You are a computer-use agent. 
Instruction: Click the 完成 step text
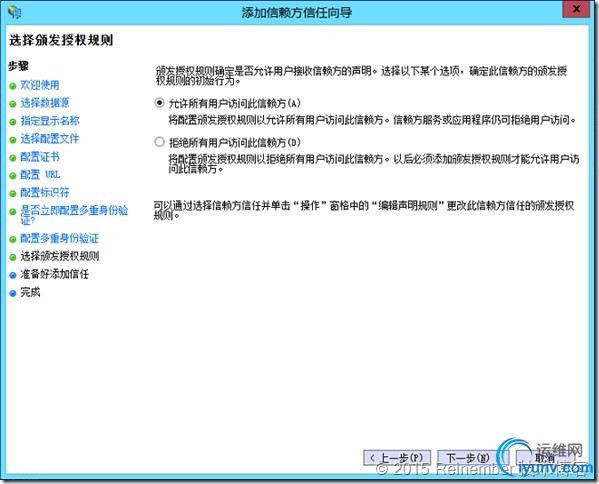[x=30, y=292]
